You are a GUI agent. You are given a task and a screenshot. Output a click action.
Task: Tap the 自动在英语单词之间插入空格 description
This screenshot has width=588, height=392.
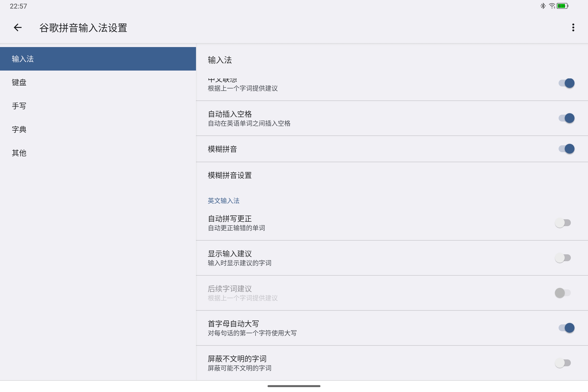click(249, 123)
